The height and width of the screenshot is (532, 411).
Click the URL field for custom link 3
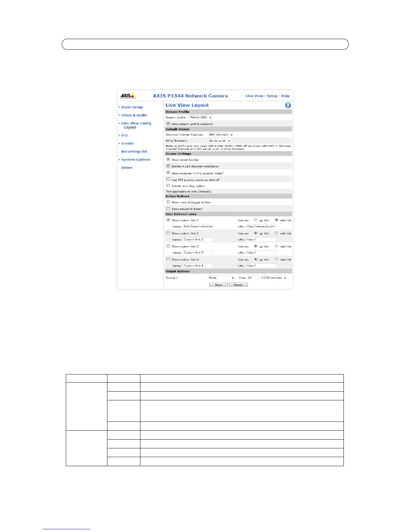click(261, 253)
